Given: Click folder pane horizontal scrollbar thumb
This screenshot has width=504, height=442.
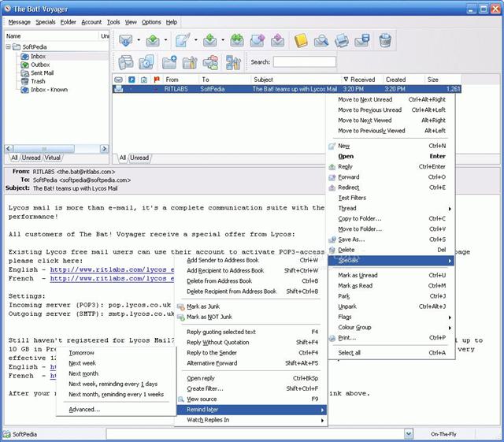Looking at the screenshot, I should click(x=44, y=149).
